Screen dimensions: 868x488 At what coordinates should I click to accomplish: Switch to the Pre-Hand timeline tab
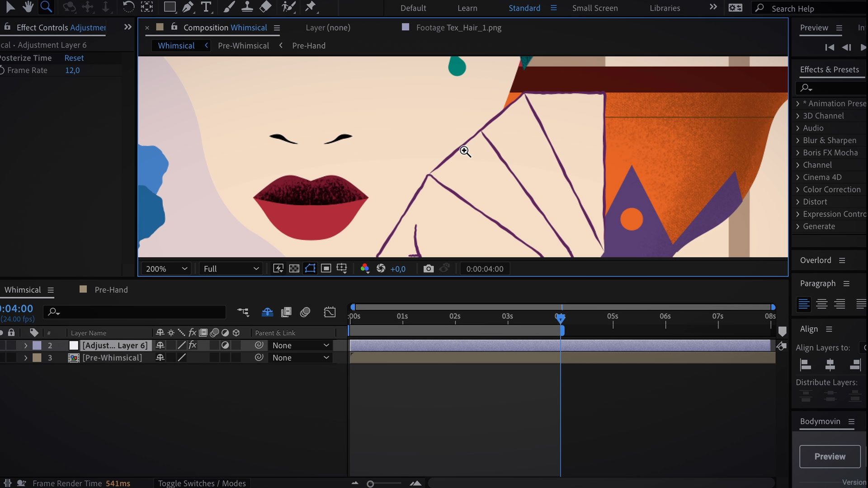(111, 290)
